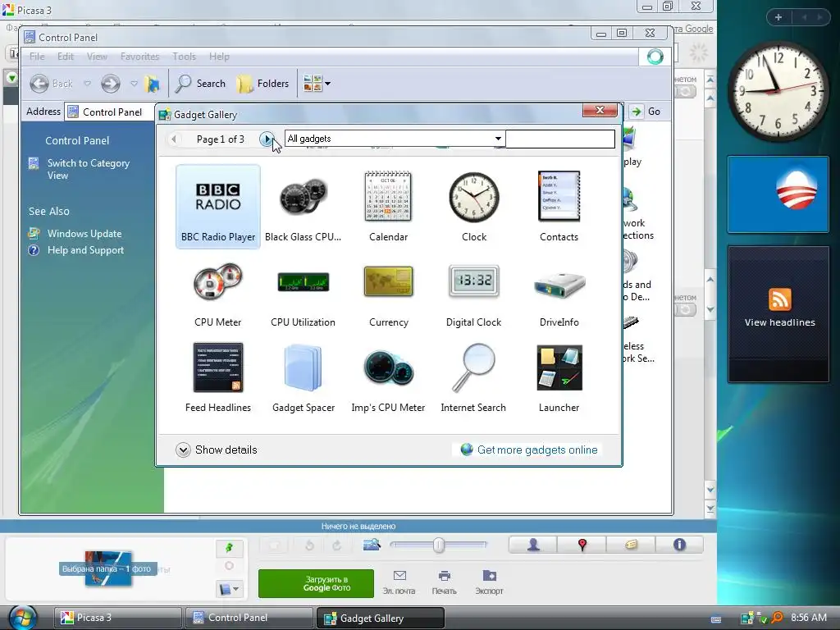Open View menu in Control Panel
This screenshot has height=630, width=840.
pyautogui.click(x=97, y=57)
